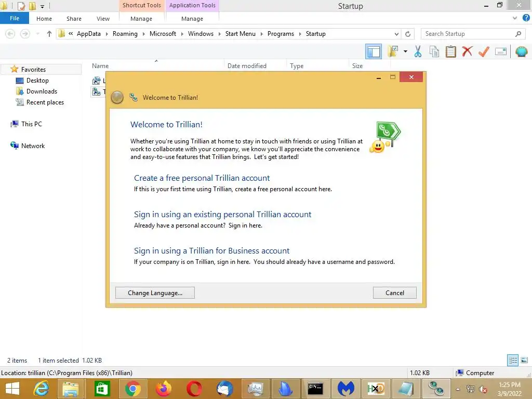
Task: Show hidden system tray icons
Action: (x=458, y=389)
